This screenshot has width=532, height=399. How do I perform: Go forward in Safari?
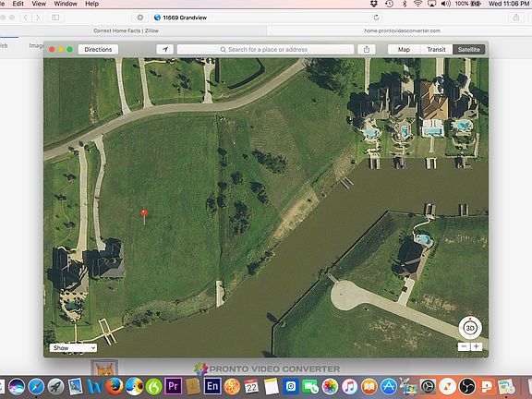click(x=38, y=18)
